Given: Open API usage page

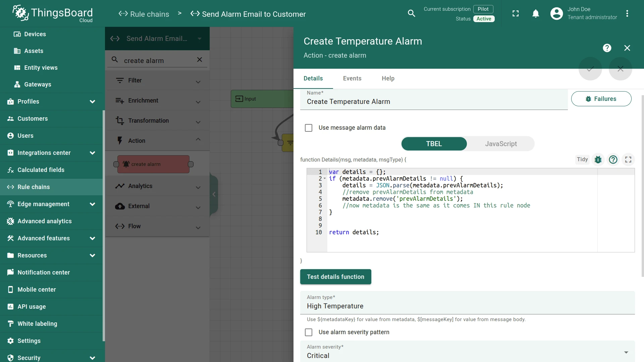Looking at the screenshot, I should (51, 307).
